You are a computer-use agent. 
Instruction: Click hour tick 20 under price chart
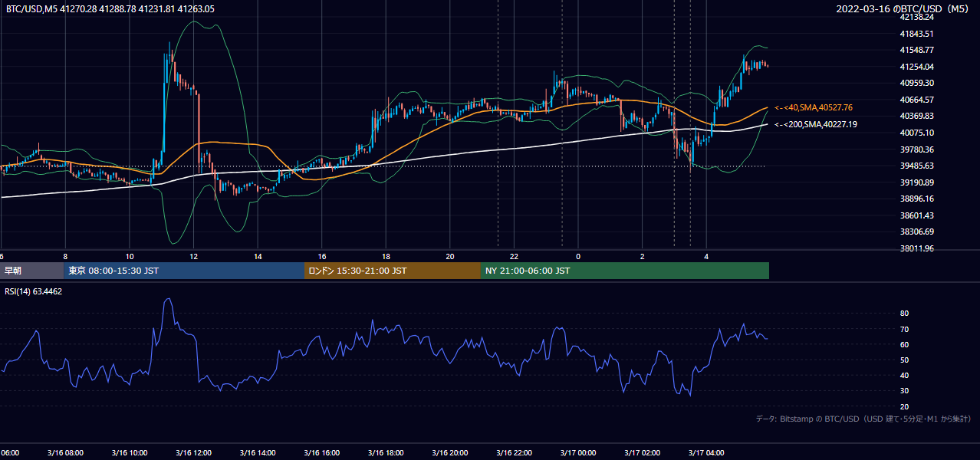450,256
